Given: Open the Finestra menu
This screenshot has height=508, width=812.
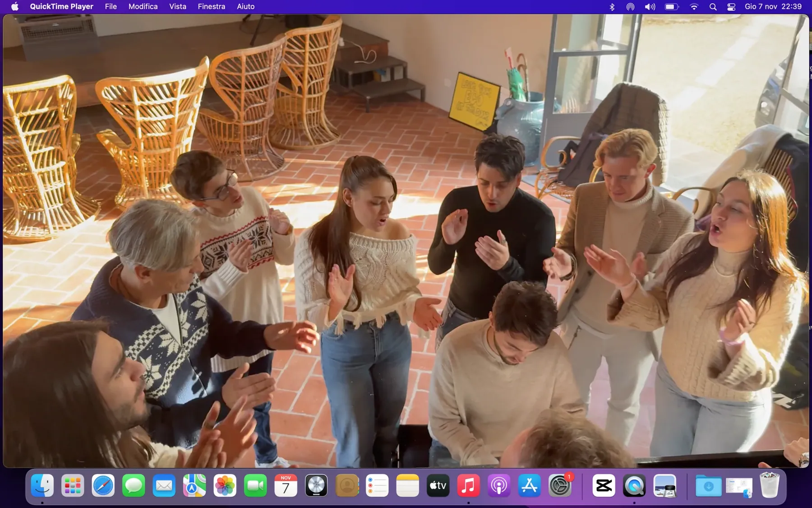Looking at the screenshot, I should 211,6.
